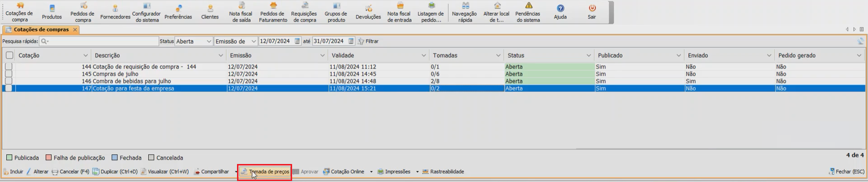Screen dimensions: 868x182
Task: Open Pendências do sistema
Action: (528, 12)
